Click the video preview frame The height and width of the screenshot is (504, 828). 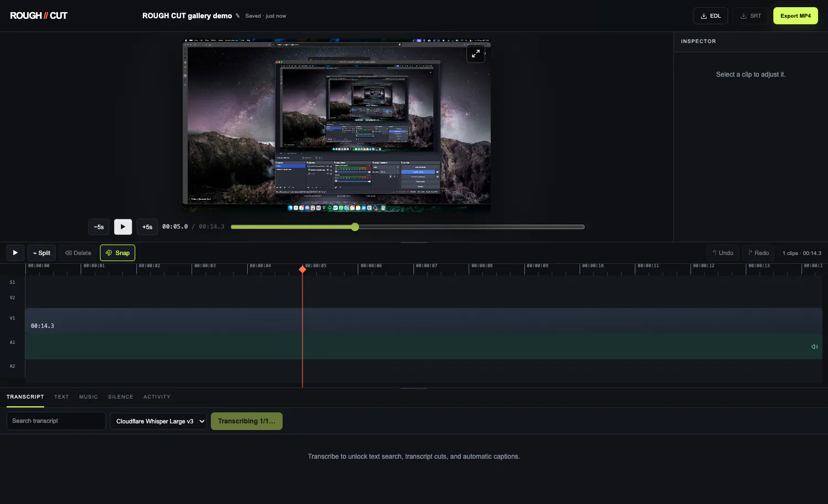[x=337, y=126]
